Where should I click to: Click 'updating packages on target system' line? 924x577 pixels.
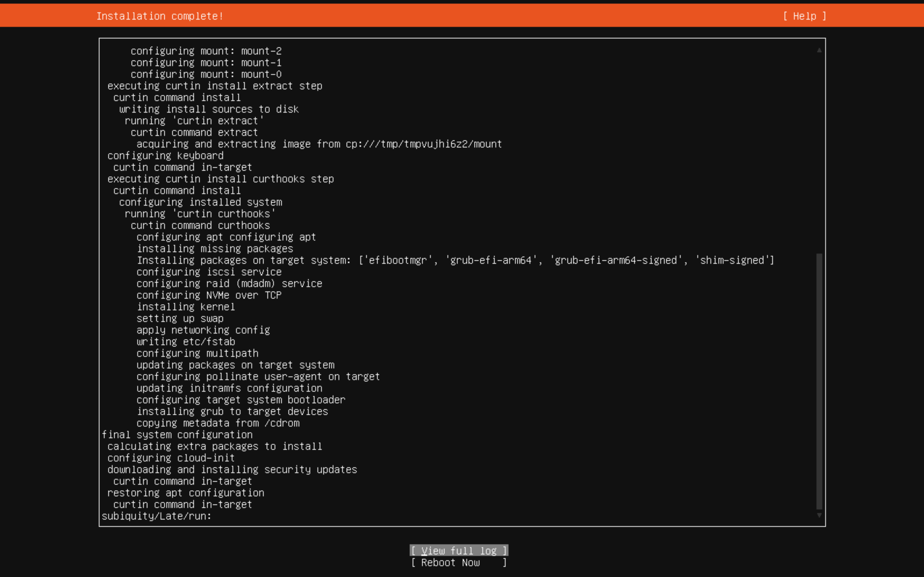tap(235, 365)
